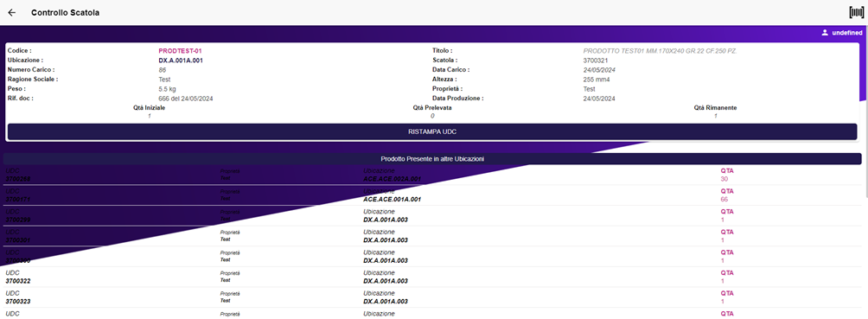
Task: Click Rif. doc value 666 del 24/05/2024
Action: coord(186,99)
